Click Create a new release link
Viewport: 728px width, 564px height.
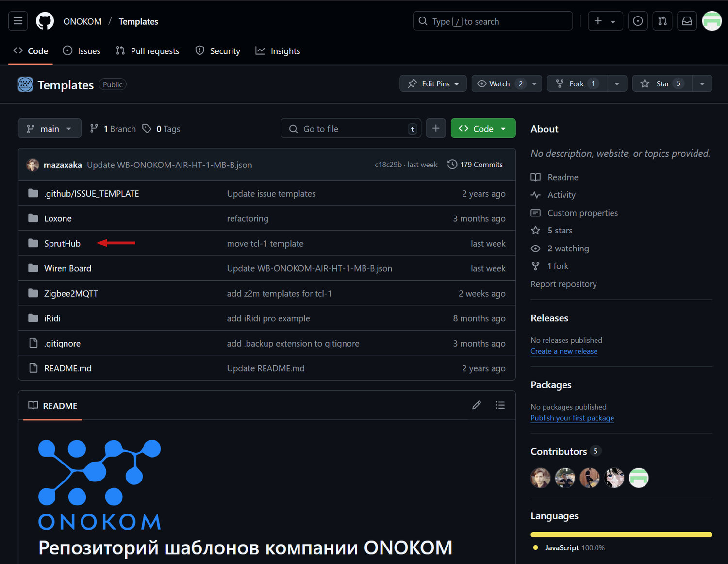[564, 351]
